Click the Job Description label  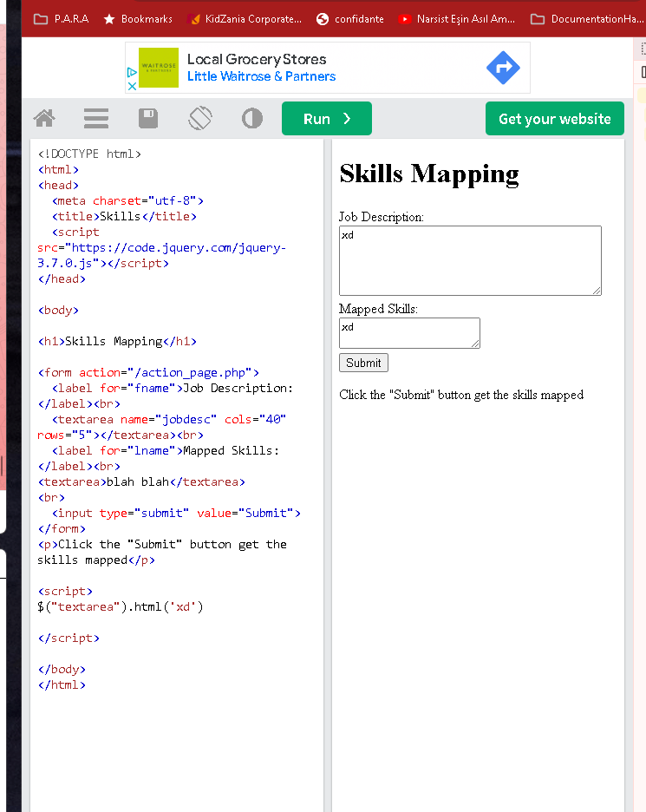click(381, 217)
